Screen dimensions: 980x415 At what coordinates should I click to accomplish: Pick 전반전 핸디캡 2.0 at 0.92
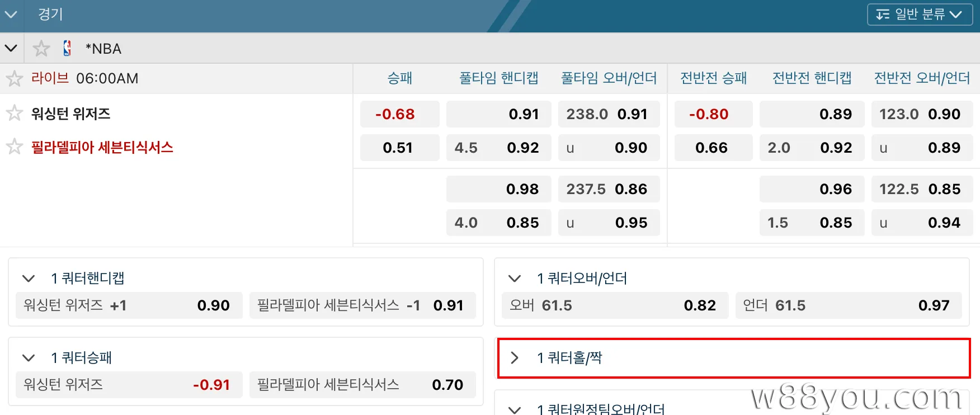click(x=812, y=148)
